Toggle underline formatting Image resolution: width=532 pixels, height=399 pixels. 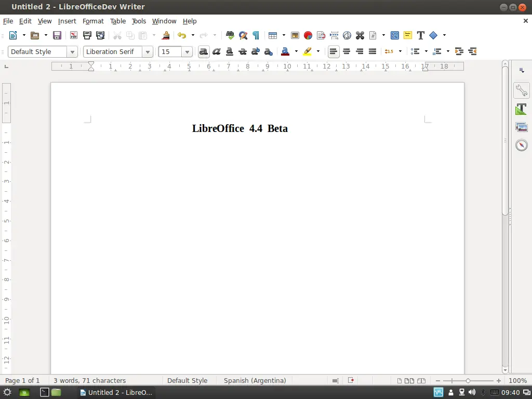tap(229, 51)
